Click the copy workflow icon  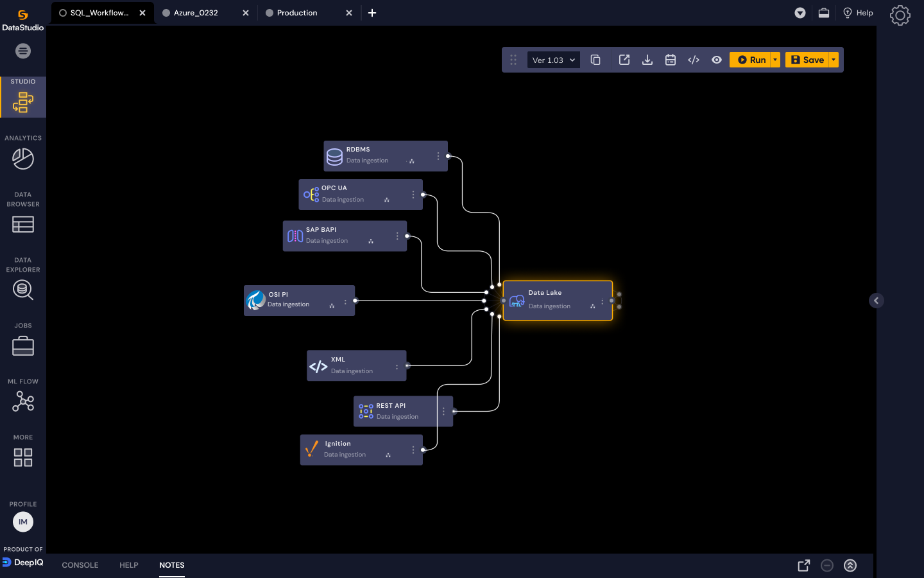coord(595,60)
